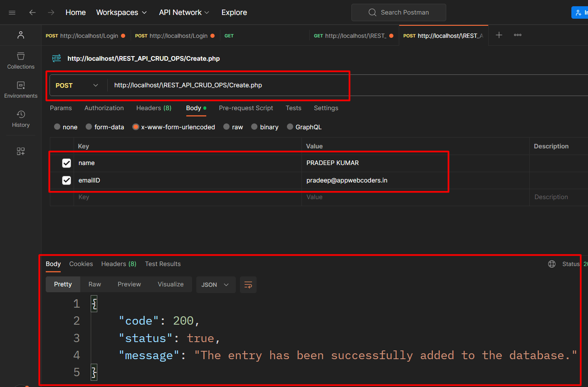Click the request URL input field
The height and width of the screenshot is (387, 588).
348,85
